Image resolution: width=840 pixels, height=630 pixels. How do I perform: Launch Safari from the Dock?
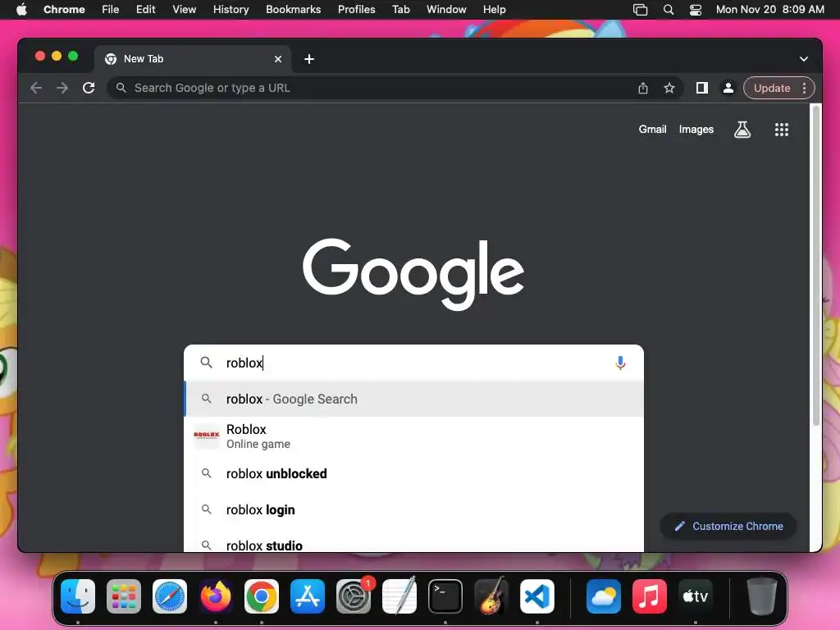[x=170, y=596]
